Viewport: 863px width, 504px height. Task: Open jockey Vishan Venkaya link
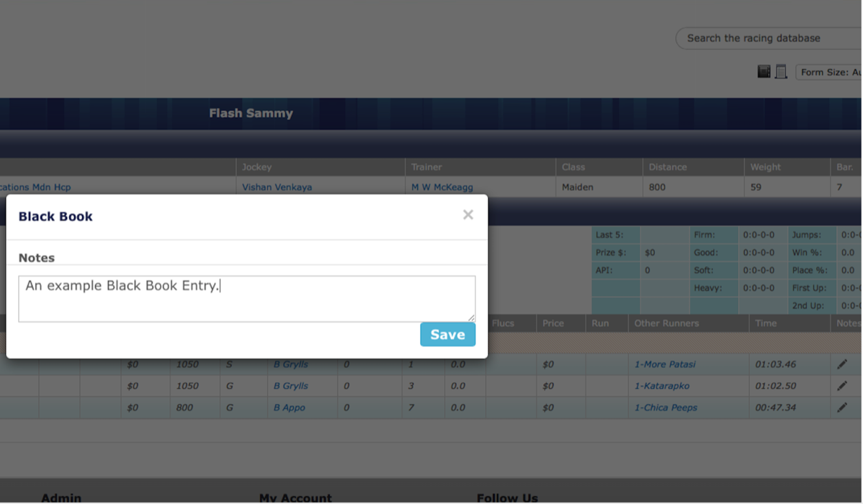tap(277, 187)
